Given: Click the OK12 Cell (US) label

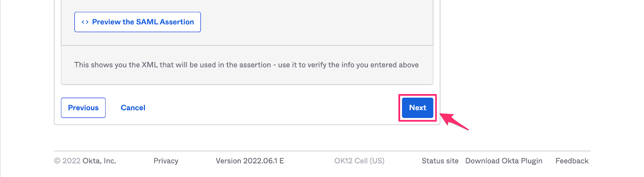Looking at the screenshot, I should 359,161.
